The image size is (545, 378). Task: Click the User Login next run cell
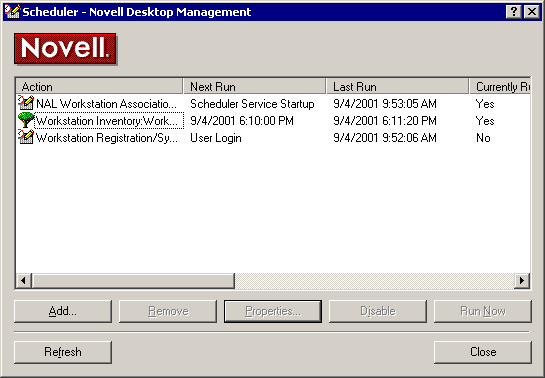pyautogui.click(x=216, y=138)
